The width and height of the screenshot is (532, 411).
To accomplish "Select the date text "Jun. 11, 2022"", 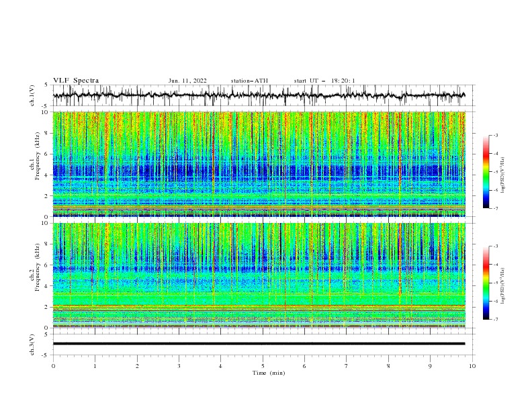I will [x=187, y=81].
